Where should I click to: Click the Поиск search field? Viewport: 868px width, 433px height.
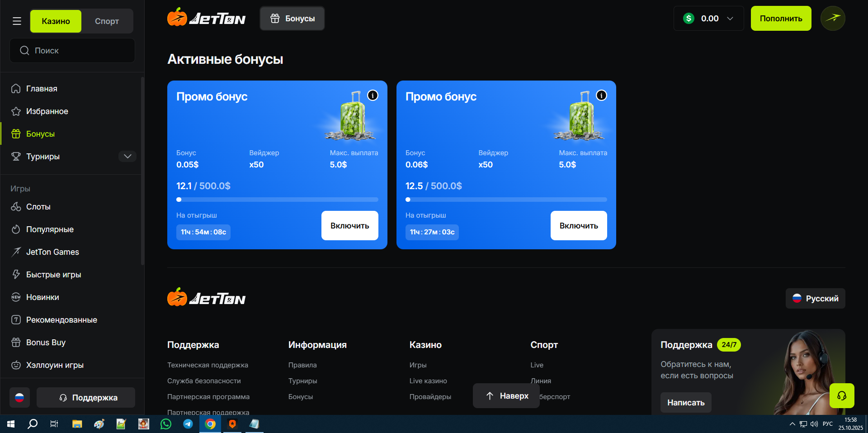[x=72, y=51]
